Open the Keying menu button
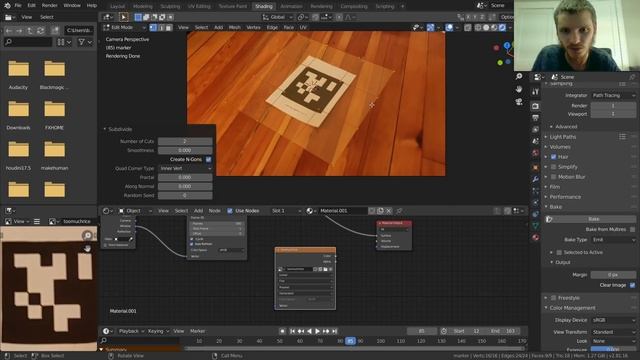 (158, 331)
